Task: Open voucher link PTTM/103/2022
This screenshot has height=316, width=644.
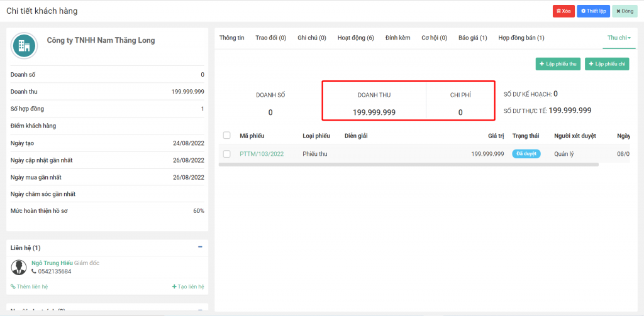Action: click(262, 154)
